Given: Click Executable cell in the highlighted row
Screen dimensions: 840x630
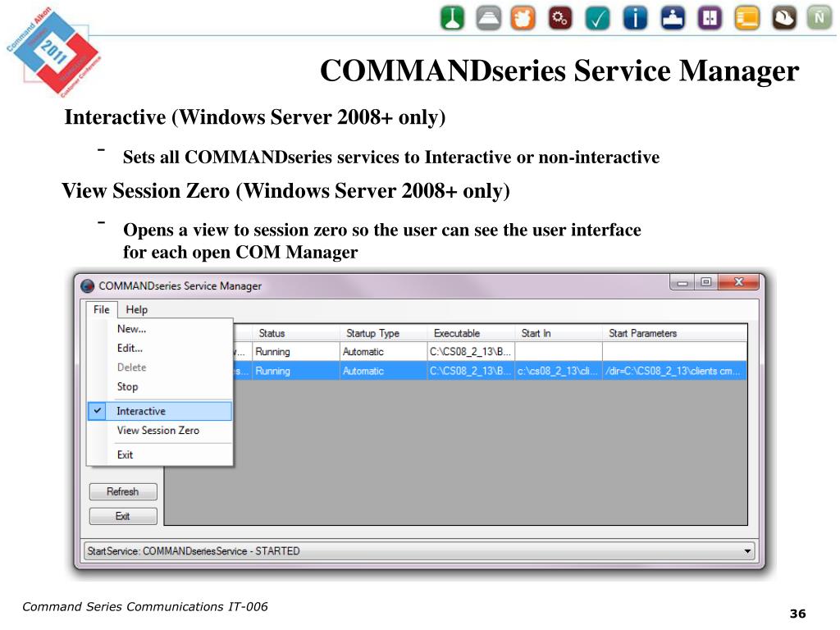Looking at the screenshot, I should [471, 371].
